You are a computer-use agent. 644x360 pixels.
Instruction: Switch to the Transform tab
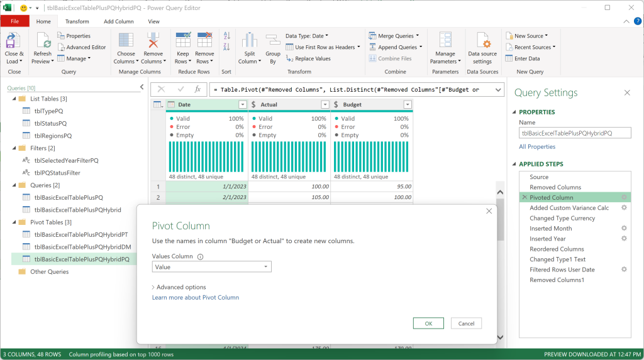tap(77, 21)
